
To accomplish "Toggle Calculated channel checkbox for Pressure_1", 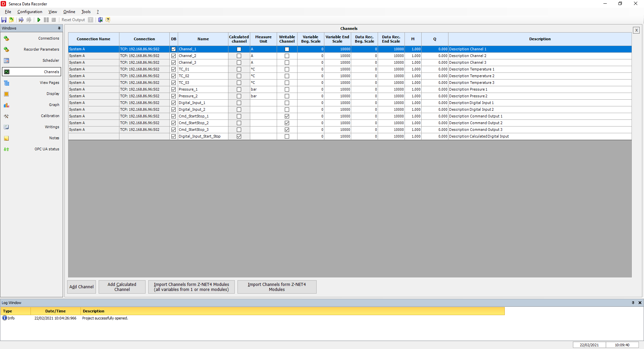I will coord(239,90).
